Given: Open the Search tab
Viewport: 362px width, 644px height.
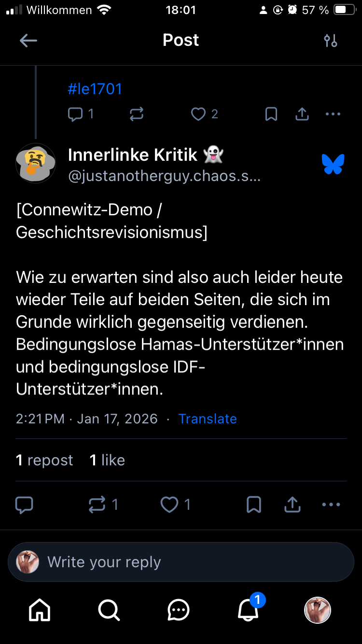Looking at the screenshot, I should (109, 610).
